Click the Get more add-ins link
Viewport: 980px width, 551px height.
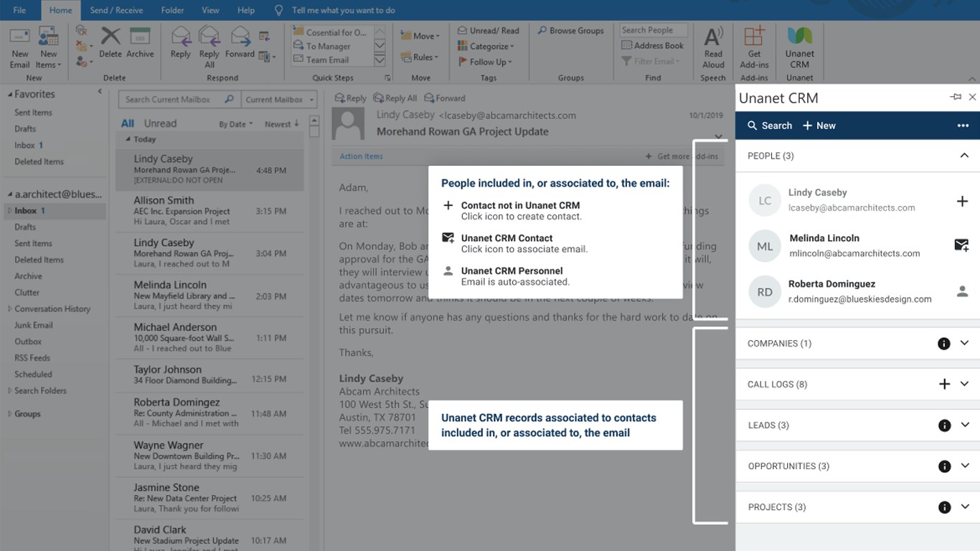[x=682, y=156]
